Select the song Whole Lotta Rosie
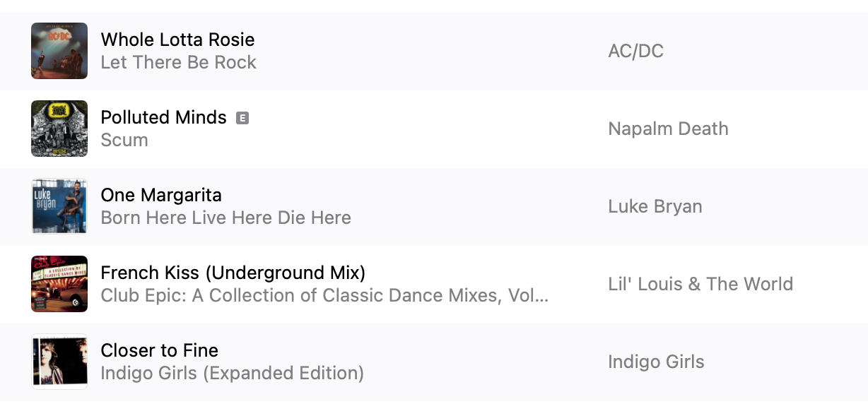Screen dimensions: 868x404 [177, 40]
